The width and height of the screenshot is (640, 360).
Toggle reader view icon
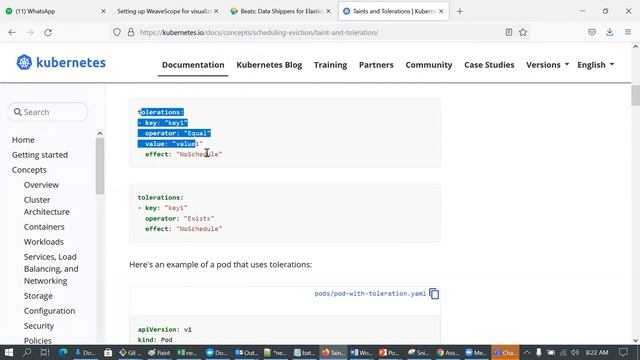tap(509, 32)
